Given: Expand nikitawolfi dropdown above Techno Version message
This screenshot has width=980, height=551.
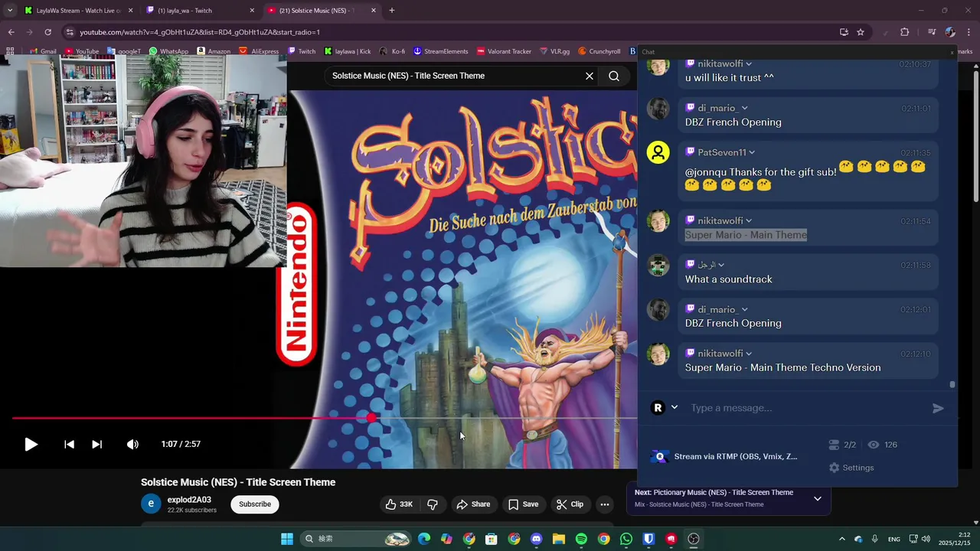Looking at the screenshot, I should (x=749, y=354).
